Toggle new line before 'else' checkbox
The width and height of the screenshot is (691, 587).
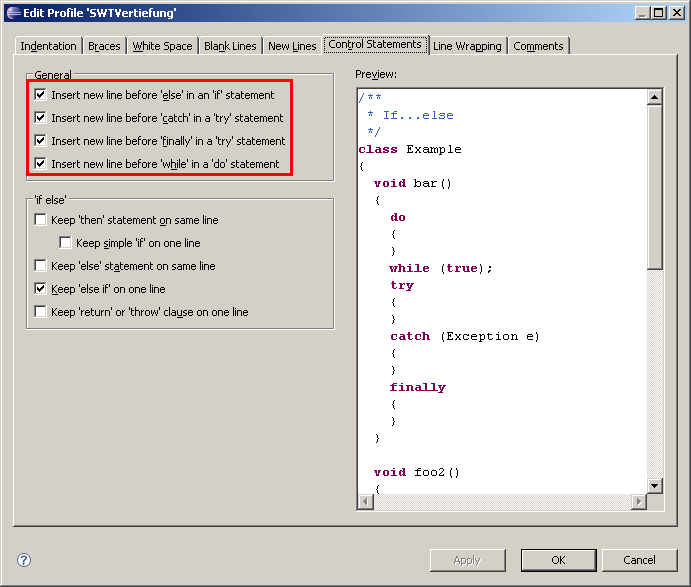pyautogui.click(x=41, y=95)
